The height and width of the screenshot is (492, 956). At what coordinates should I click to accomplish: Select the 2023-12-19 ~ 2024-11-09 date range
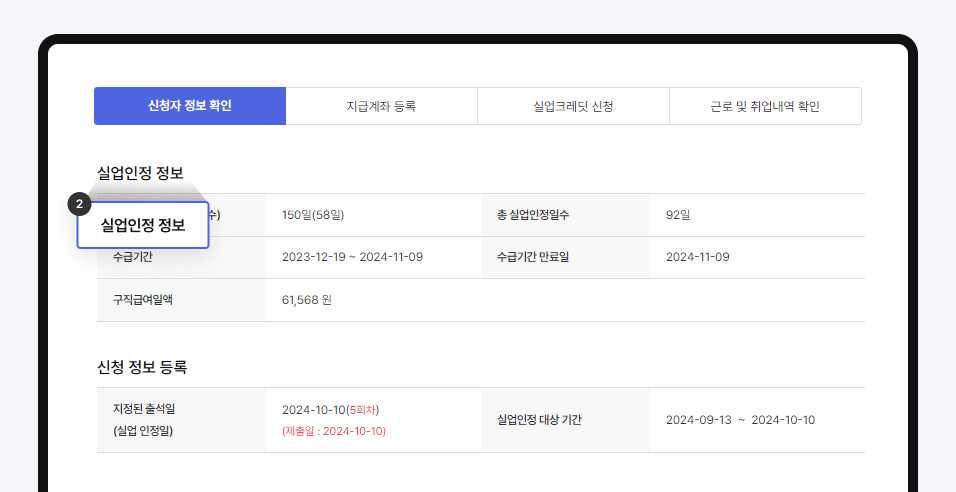352,257
